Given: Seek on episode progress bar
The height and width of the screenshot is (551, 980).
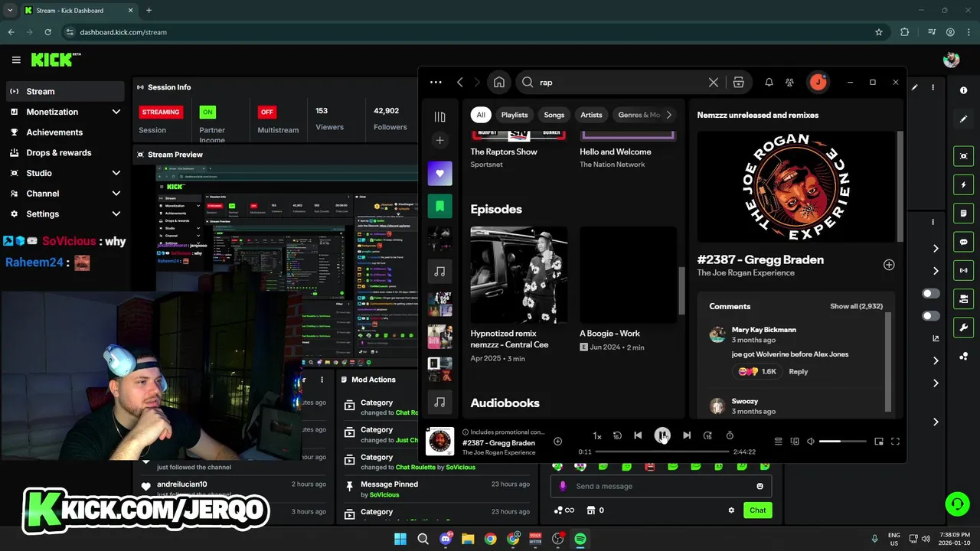Looking at the screenshot, I should (x=662, y=452).
